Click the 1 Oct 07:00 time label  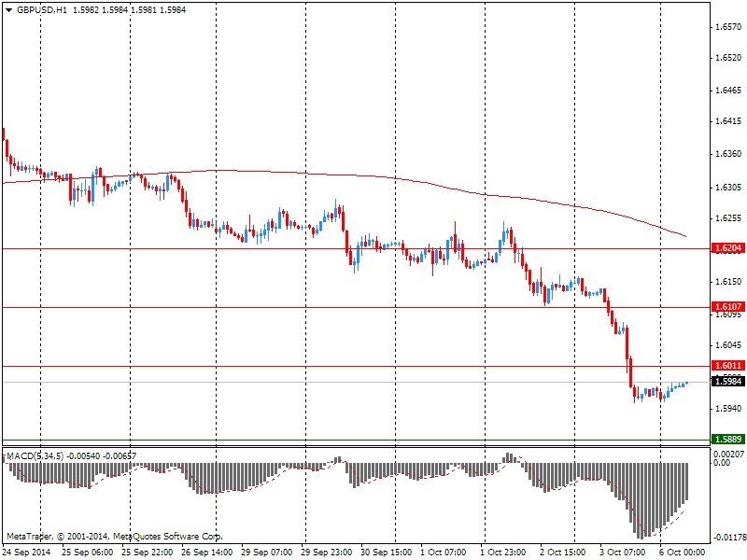pos(444,553)
